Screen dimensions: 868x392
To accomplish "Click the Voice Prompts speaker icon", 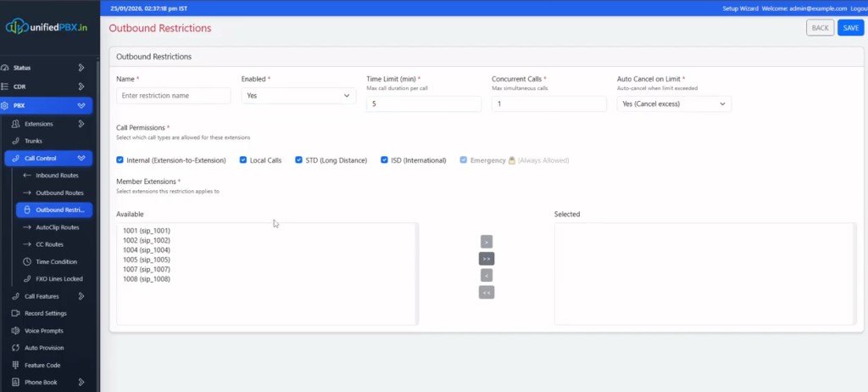I will tap(15, 330).
